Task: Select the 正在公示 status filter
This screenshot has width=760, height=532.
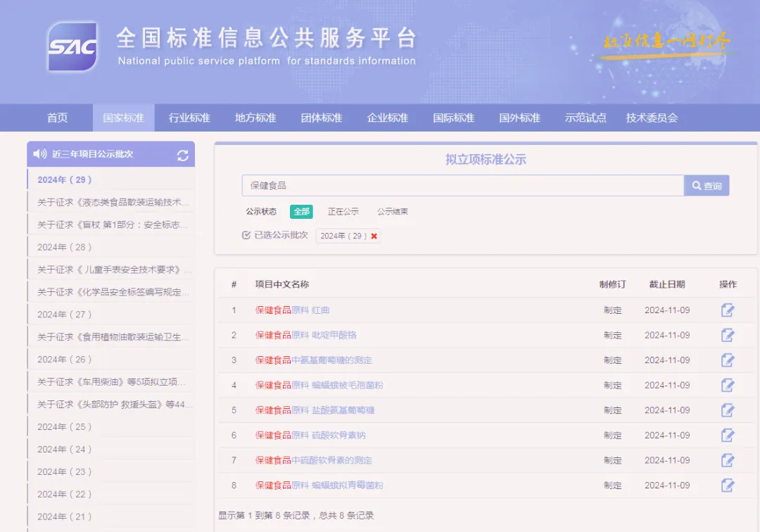Action: (x=343, y=212)
